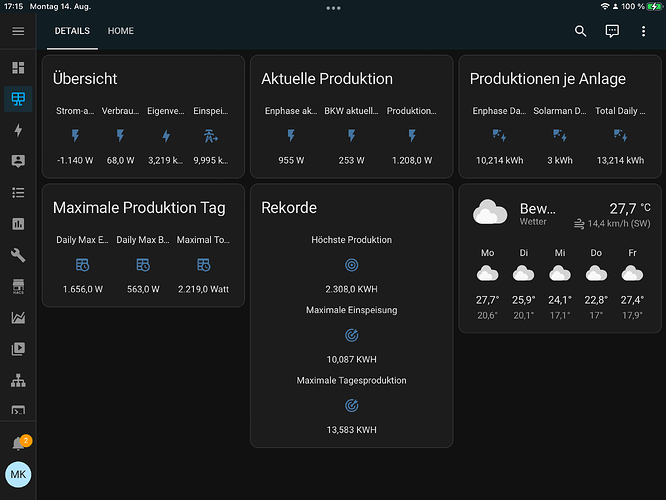Click the 955 W value
Image resolution: width=666 pixels, height=500 pixels.
[x=291, y=161]
